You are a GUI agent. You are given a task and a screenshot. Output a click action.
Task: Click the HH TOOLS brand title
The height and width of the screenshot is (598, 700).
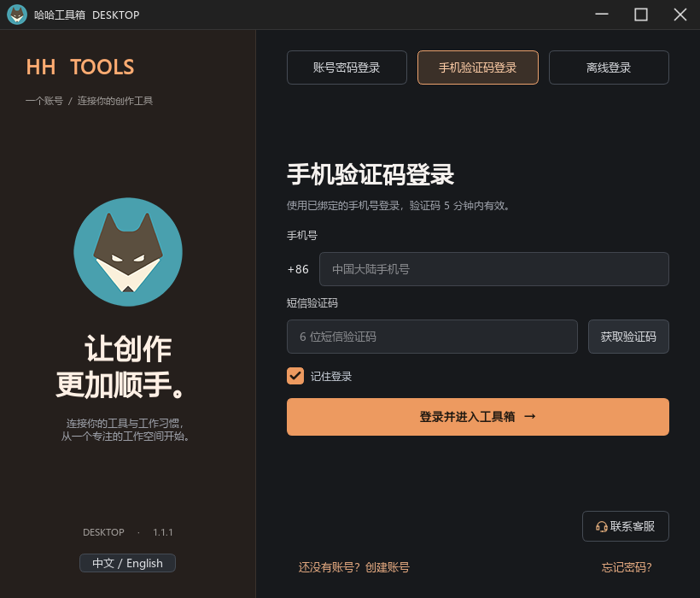coord(80,67)
